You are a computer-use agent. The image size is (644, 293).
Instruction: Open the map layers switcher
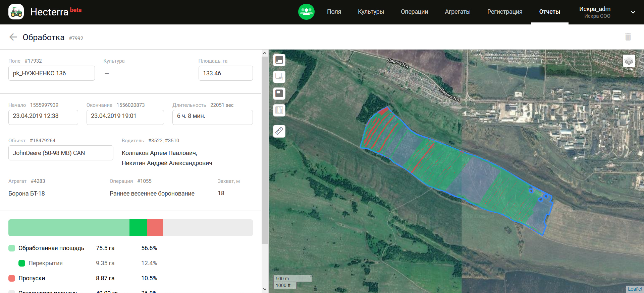tap(629, 61)
